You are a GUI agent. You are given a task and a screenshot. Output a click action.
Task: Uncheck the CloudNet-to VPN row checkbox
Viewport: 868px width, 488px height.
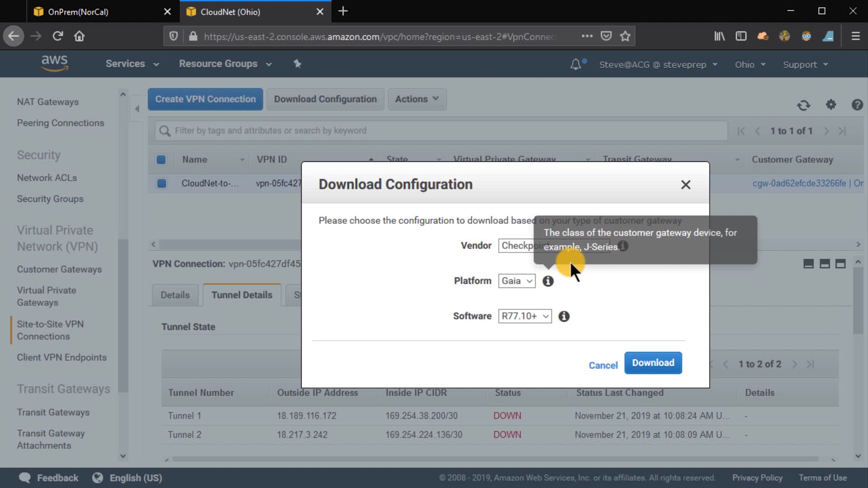(x=161, y=183)
